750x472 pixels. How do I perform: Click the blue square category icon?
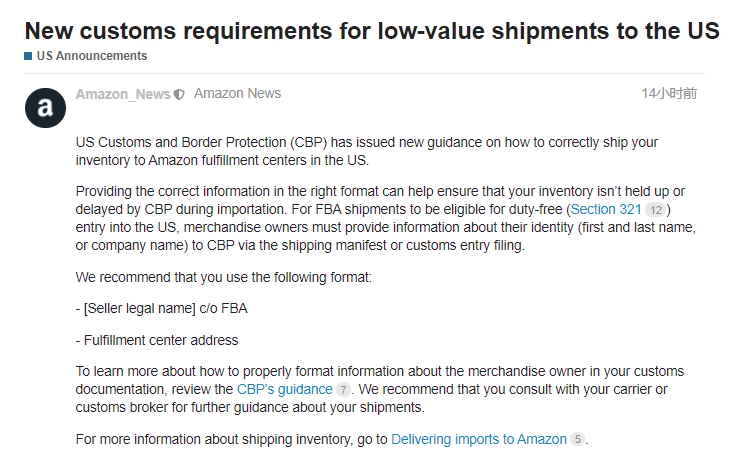pos(28,56)
